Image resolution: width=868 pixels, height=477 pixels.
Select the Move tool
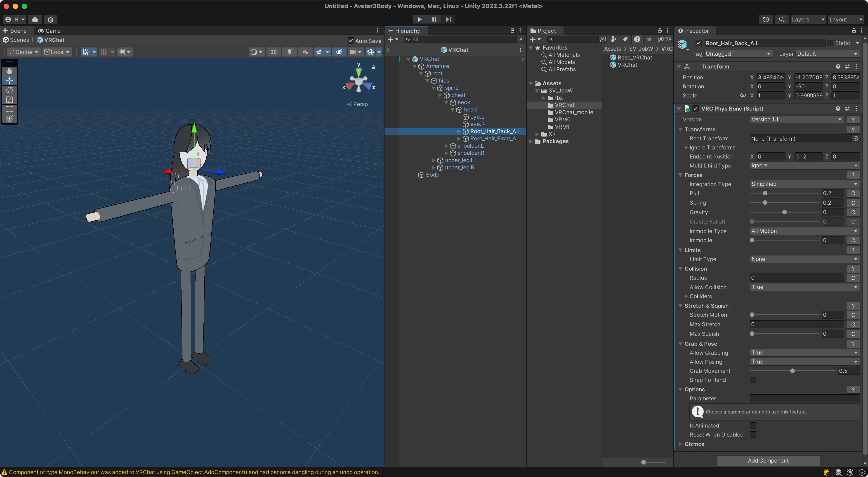[x=9, y=80]
